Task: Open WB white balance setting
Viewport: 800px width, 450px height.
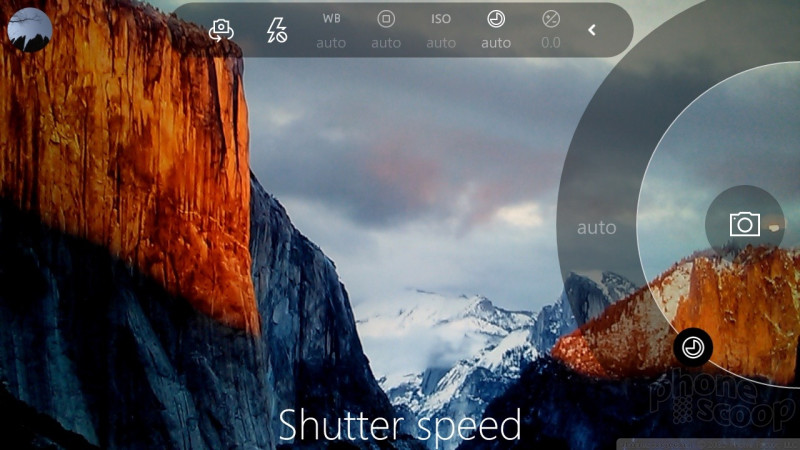Action: (331, 30)
